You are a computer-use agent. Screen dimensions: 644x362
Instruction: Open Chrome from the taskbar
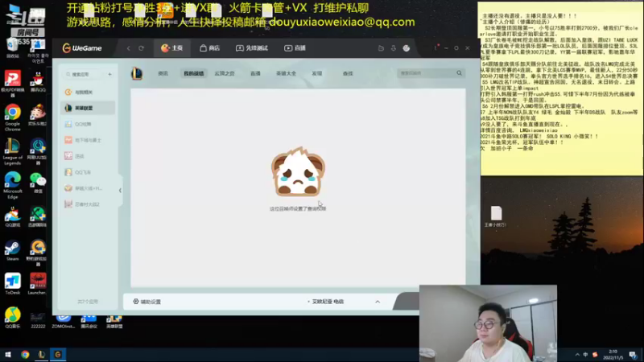coord(25,355)
